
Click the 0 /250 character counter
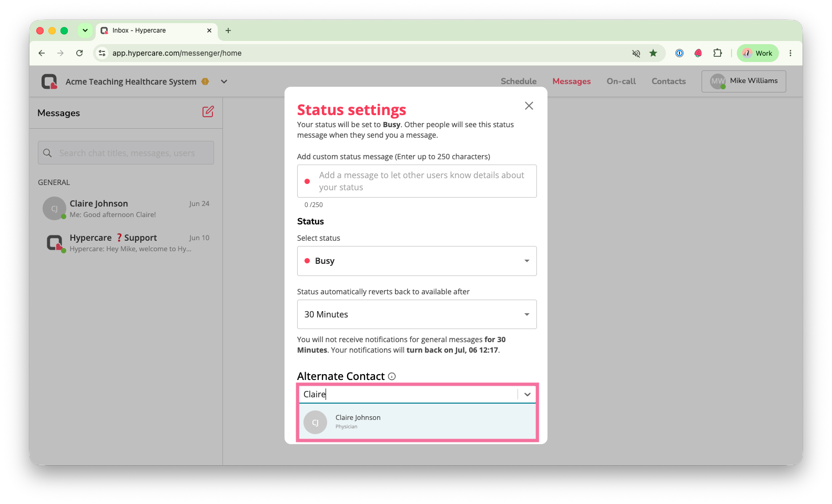click(x=313, y=205)
